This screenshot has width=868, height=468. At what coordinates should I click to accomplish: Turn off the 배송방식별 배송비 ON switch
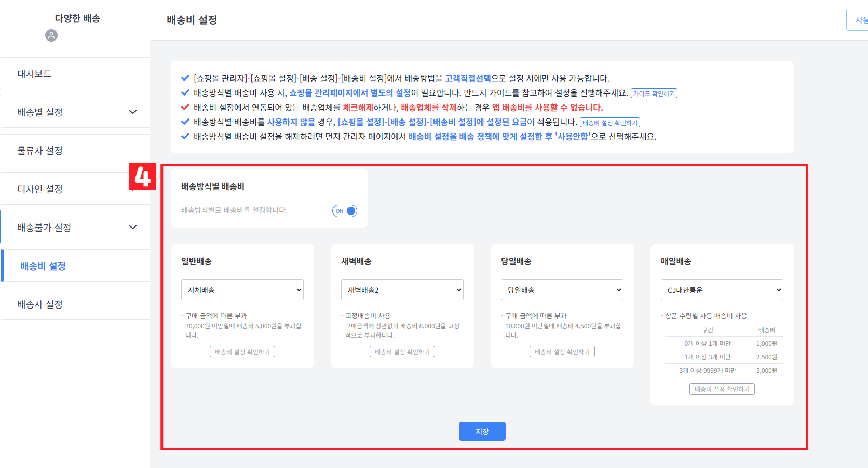point(344,210)
